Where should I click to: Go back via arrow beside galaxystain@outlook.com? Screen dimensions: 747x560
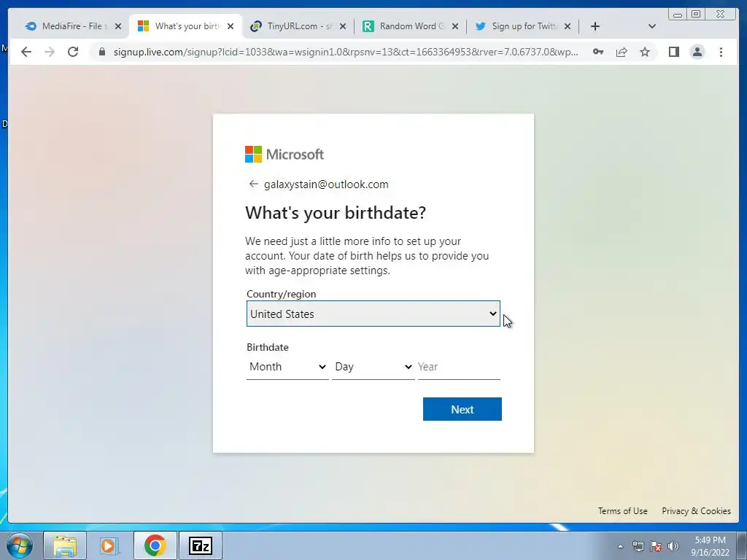pos(253,184)
